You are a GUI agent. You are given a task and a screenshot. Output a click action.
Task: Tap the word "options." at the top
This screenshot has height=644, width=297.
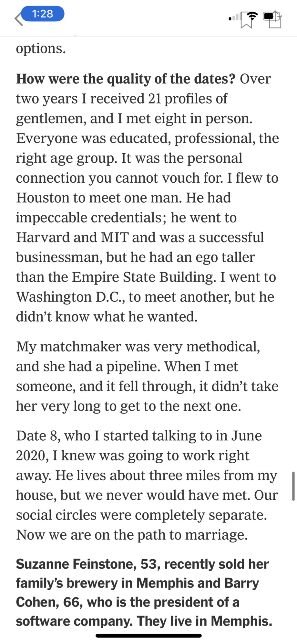41,49
